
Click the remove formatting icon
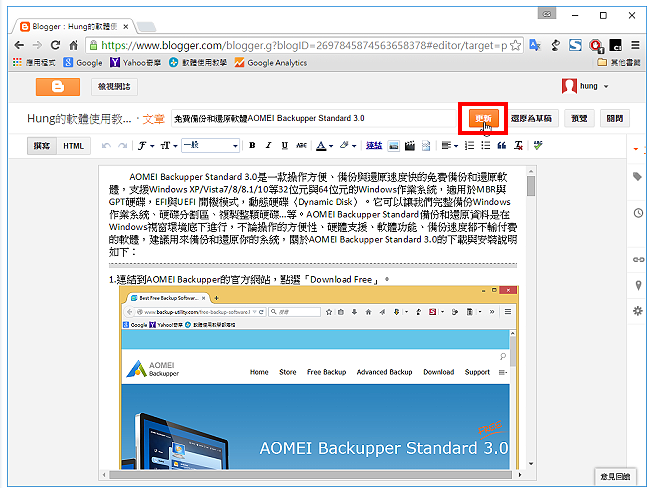point(518,146)
